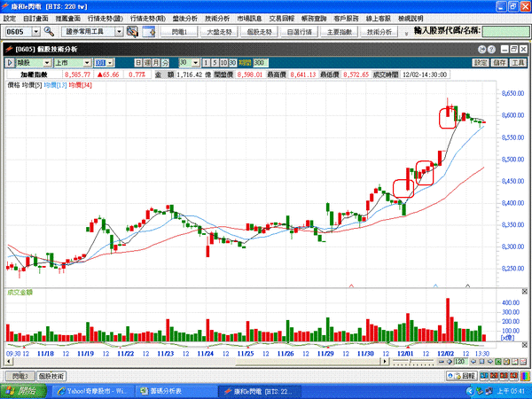Click the rightmost red chart icon below chart

pos(523,362)
